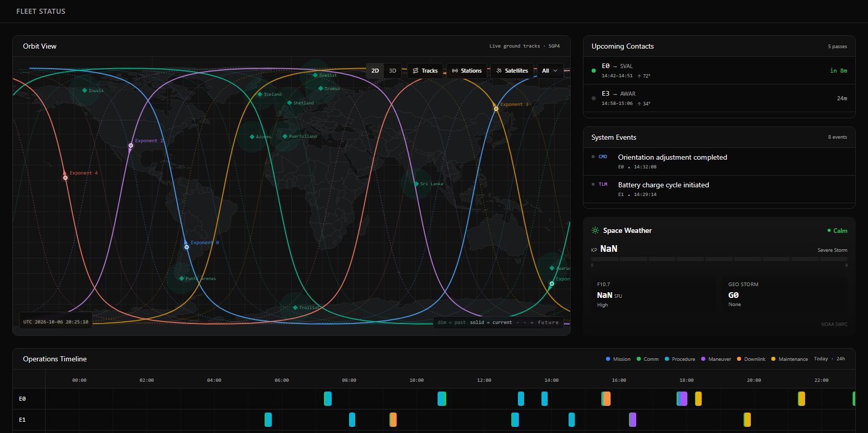Open the Battery charge cycle initiated event
This screenshot has width=868, height=433.
point(719,189)
